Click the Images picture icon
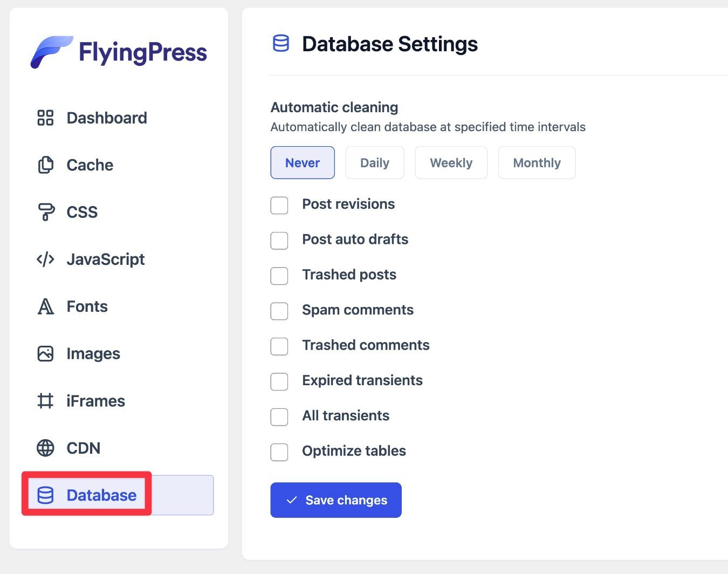 coord(45,354)
